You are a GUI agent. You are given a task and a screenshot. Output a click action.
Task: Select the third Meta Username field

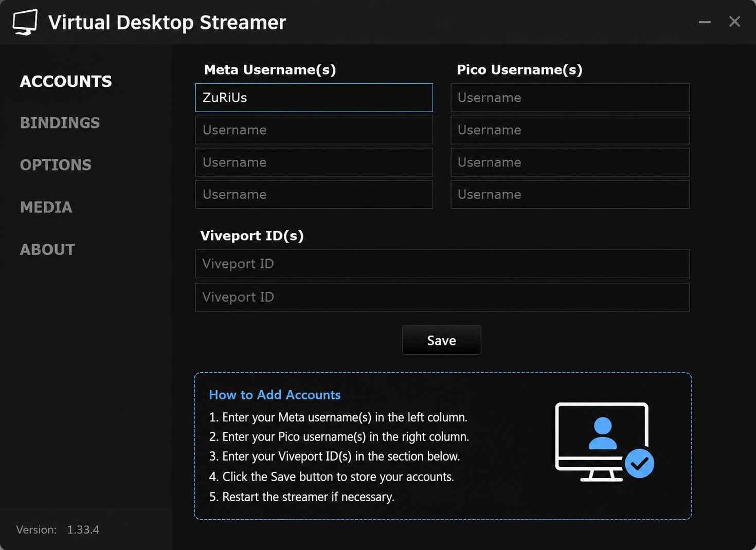pos(314,162)
